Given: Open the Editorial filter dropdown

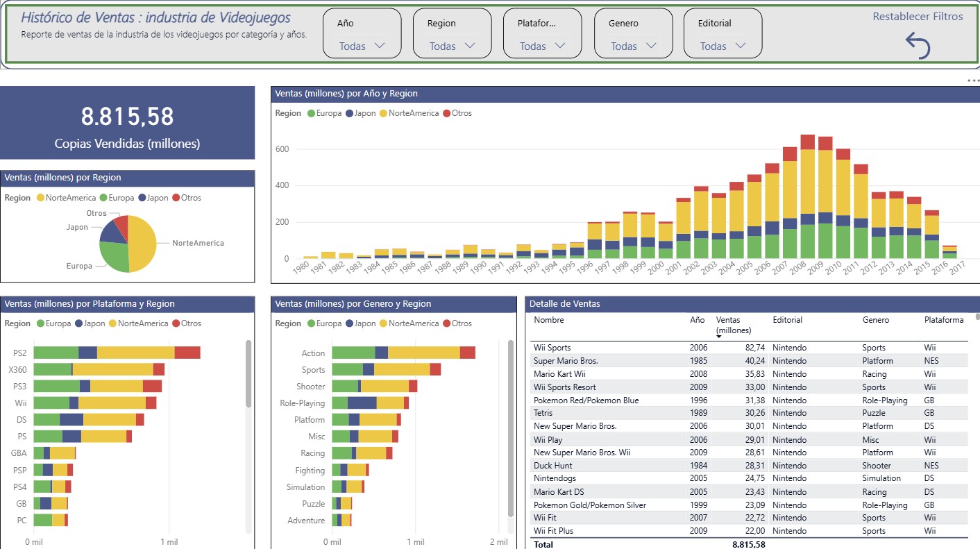Looking at the screenshot, I should tap(723, 46).
